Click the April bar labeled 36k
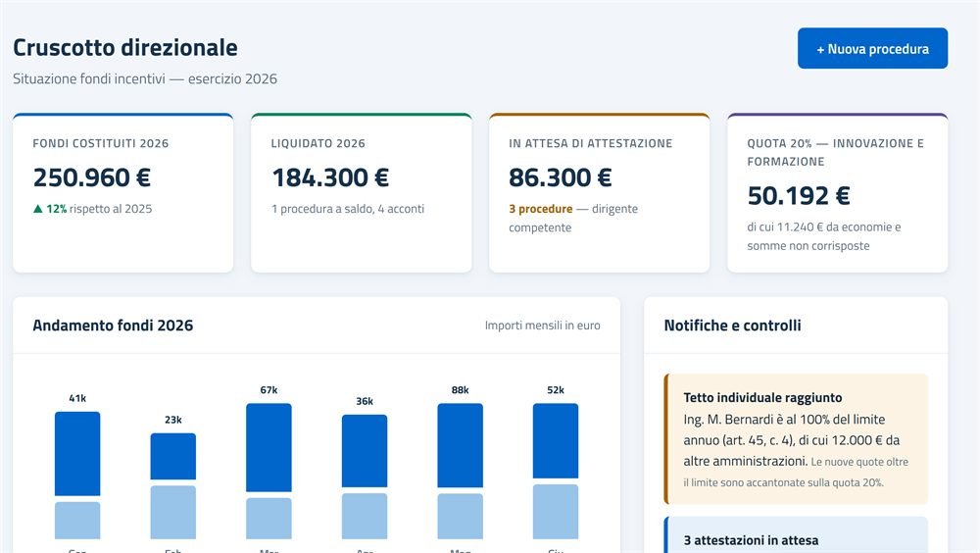The image size is (980, 553). tap(365, 451)
